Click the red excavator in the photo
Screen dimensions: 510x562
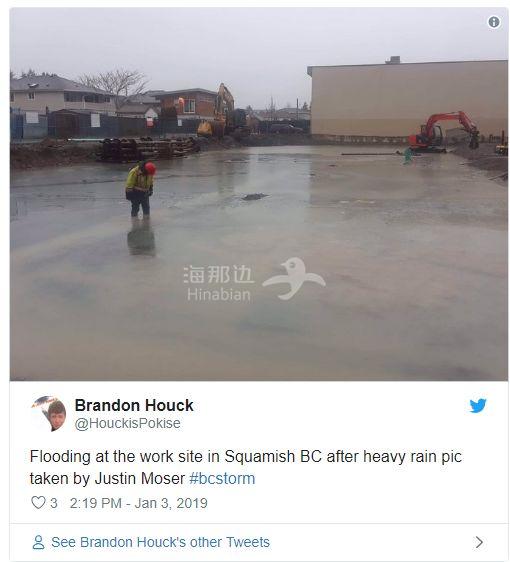443,132
